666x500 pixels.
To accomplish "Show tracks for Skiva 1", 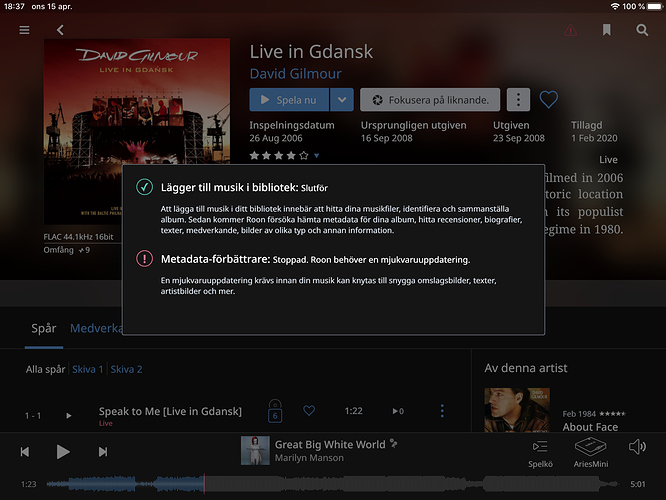I will coord(87,369).
